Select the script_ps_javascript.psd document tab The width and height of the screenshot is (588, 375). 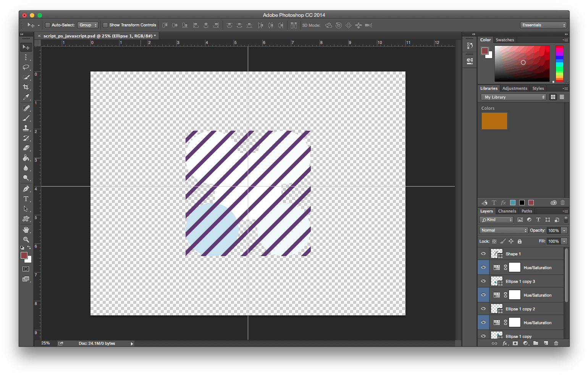[99, 36]
